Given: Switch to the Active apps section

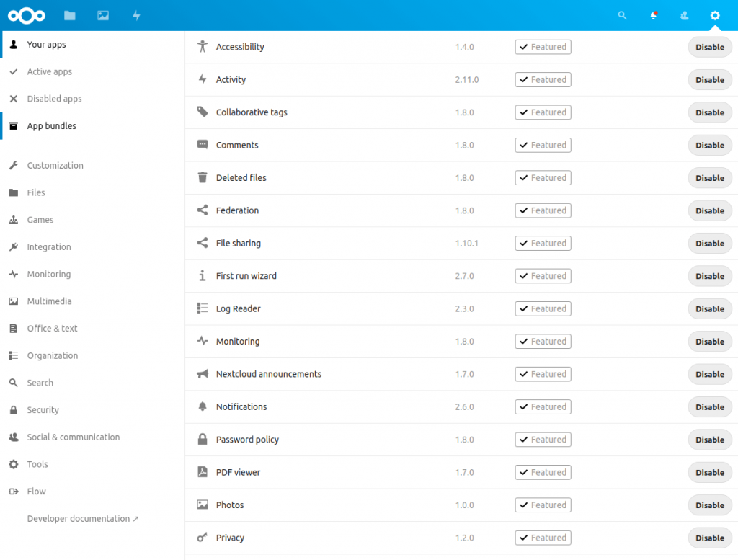Looking at the screenshot, I should click(50, 71).
